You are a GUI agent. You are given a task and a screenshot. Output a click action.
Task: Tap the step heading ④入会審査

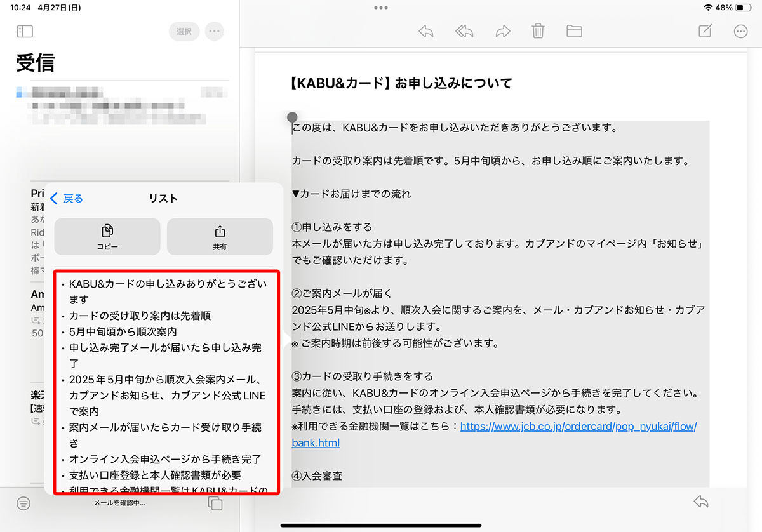tap(317, 475)
